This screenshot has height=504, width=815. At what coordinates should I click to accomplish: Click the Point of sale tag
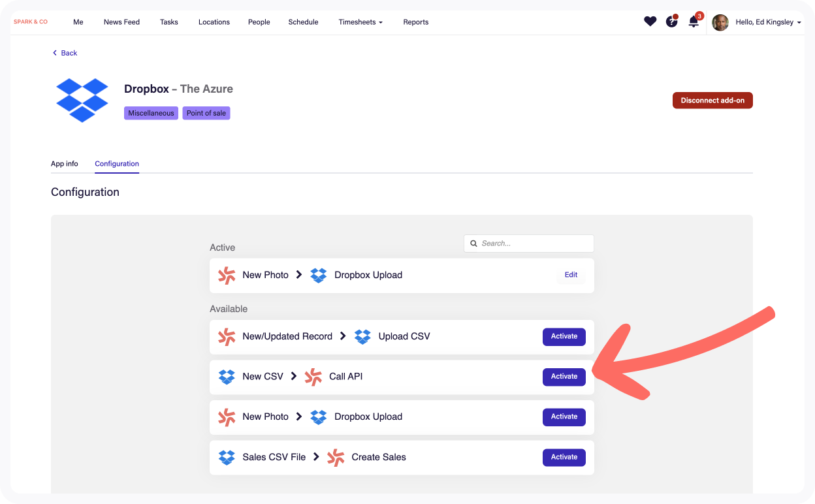click(206, 113)
